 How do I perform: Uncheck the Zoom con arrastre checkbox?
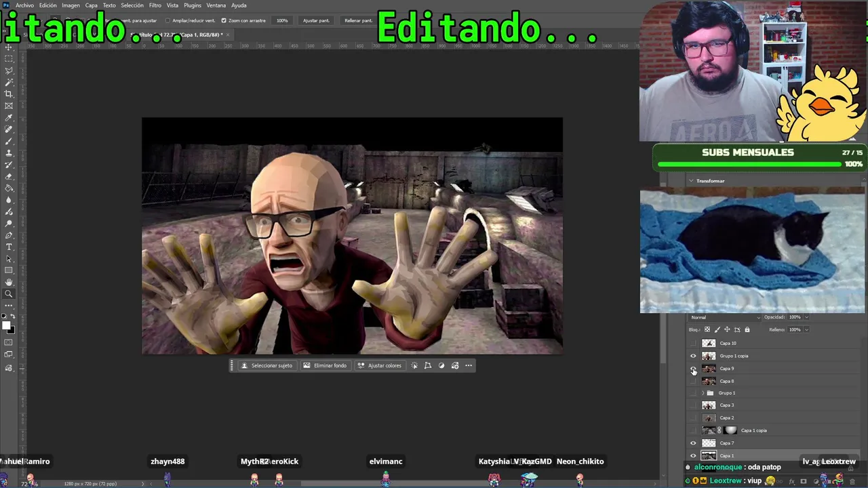coord(224,20)
